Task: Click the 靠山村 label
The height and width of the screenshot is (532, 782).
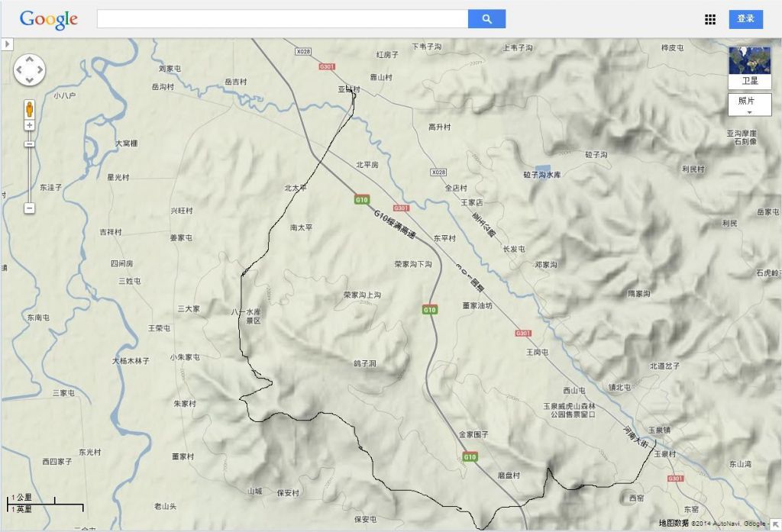Action: point(381,77)
